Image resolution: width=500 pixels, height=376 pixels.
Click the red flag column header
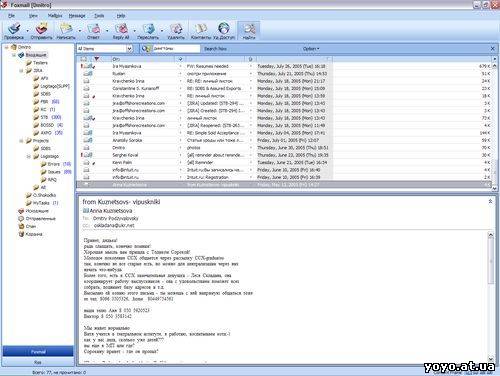pyautogui.click(x=97, y=59)
